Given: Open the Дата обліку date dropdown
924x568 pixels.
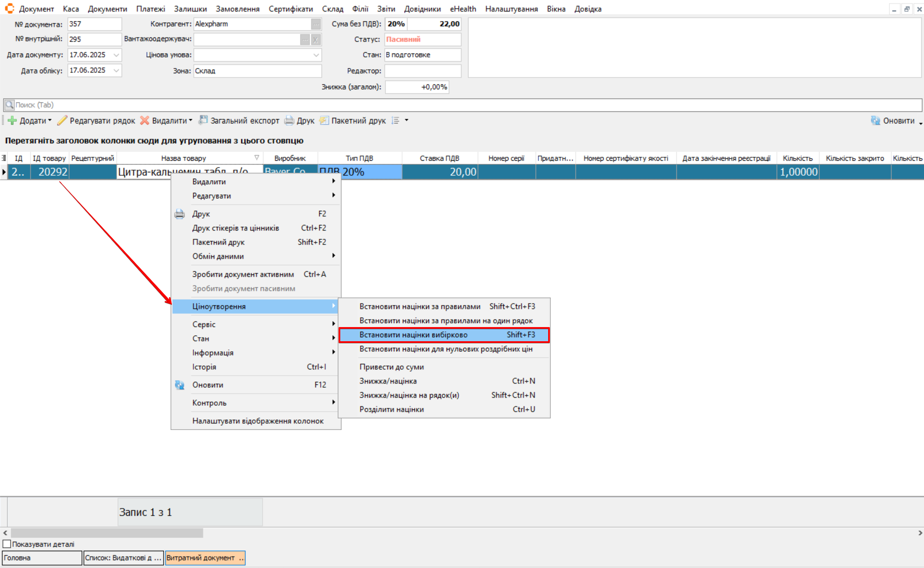Looking at the screenshot, I should 116,70.
